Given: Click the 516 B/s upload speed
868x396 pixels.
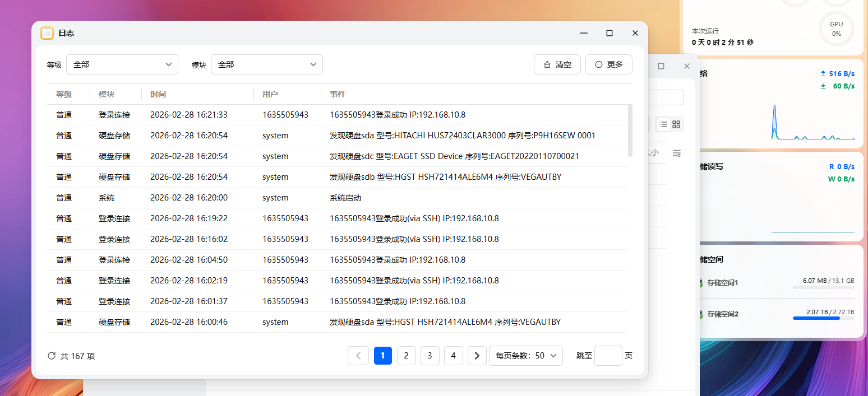Looking at the screenshot, I should click(x=842, y=73).
